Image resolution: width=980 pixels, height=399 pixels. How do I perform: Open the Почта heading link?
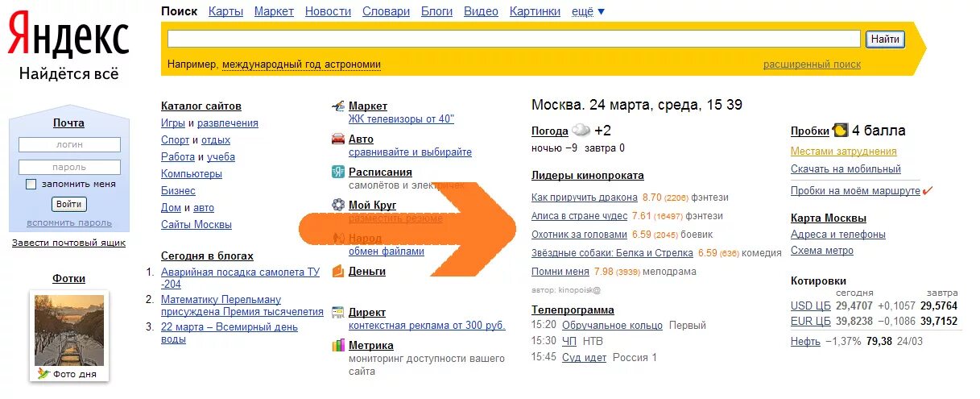(x=68, y=123)
